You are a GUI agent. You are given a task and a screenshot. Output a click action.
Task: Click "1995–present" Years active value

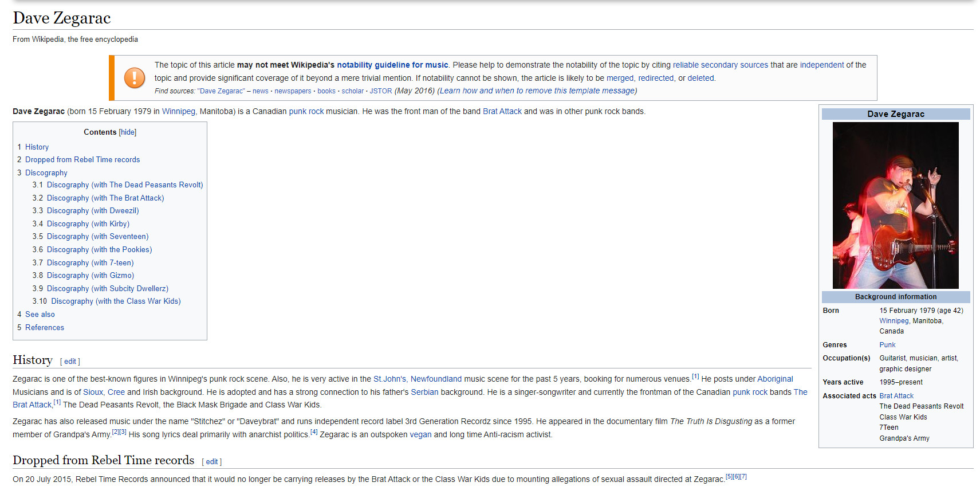click(x=901, y=382)
